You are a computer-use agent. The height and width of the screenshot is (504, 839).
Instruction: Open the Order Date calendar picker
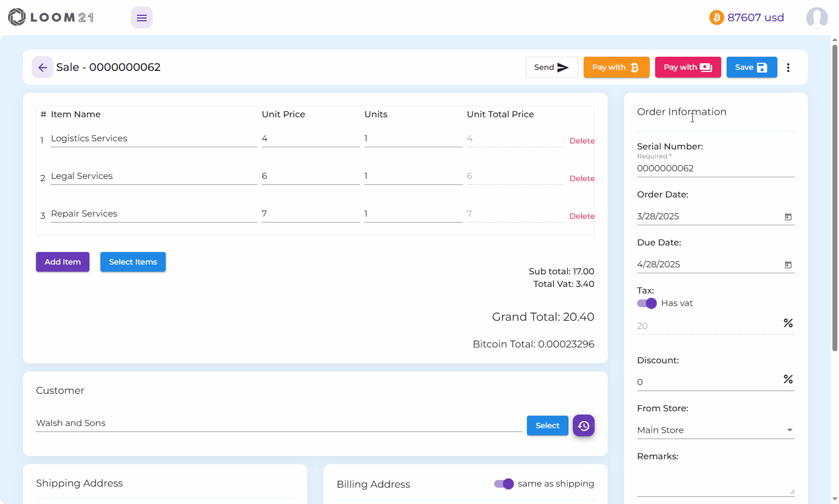point(788,217)
